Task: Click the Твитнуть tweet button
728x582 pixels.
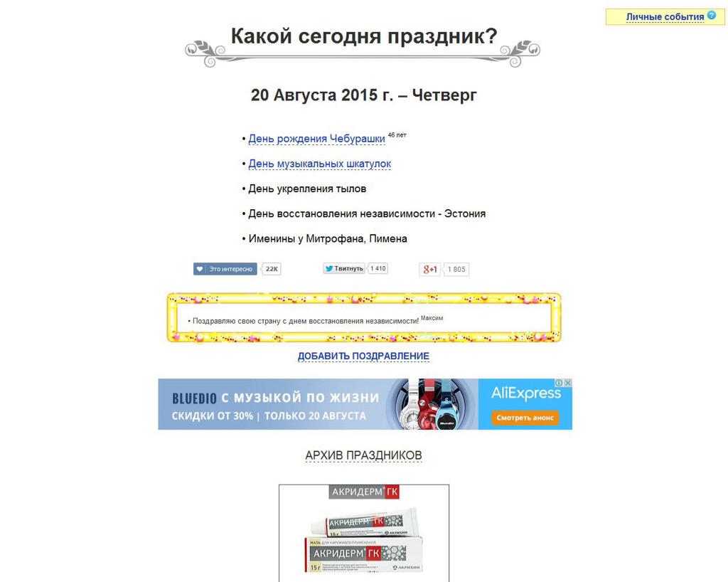Action: 344,268
